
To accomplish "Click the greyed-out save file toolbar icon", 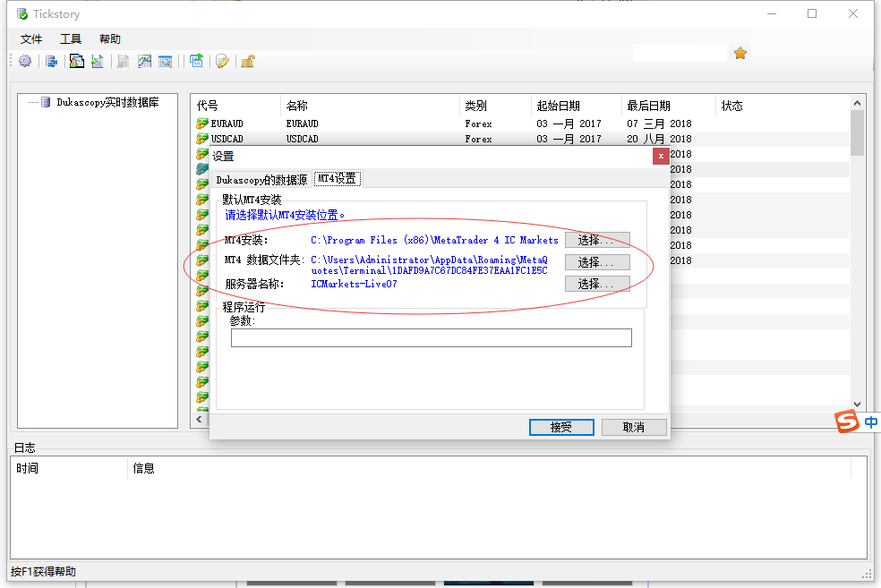I will 123,61.
